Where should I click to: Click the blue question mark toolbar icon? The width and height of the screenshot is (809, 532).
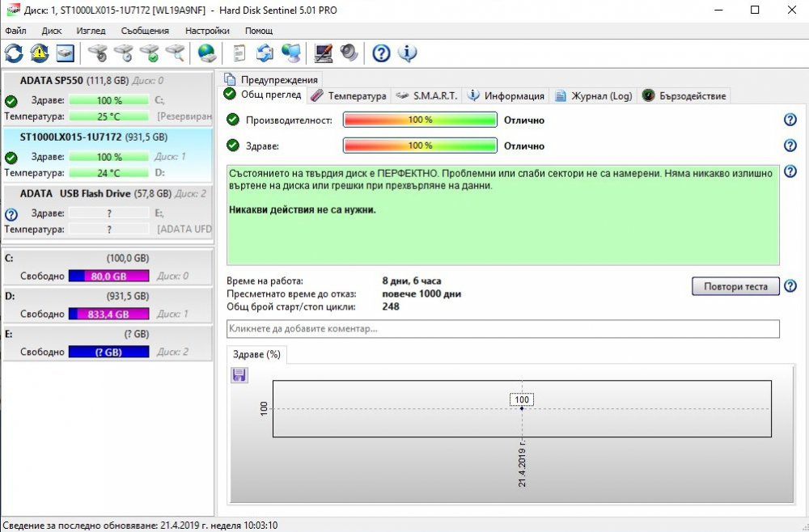[381, 53]
